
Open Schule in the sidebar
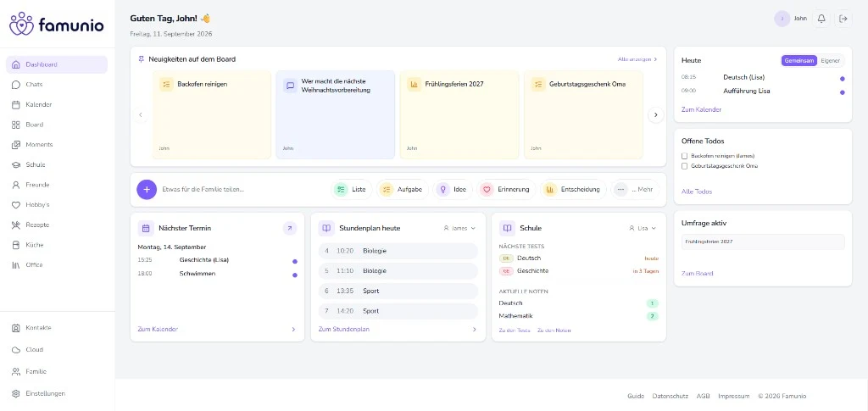(57, 165)
